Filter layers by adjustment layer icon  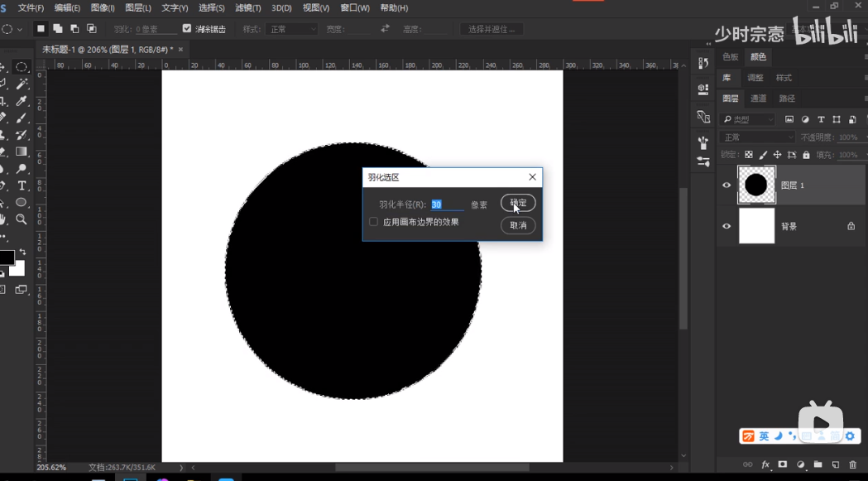805,119
